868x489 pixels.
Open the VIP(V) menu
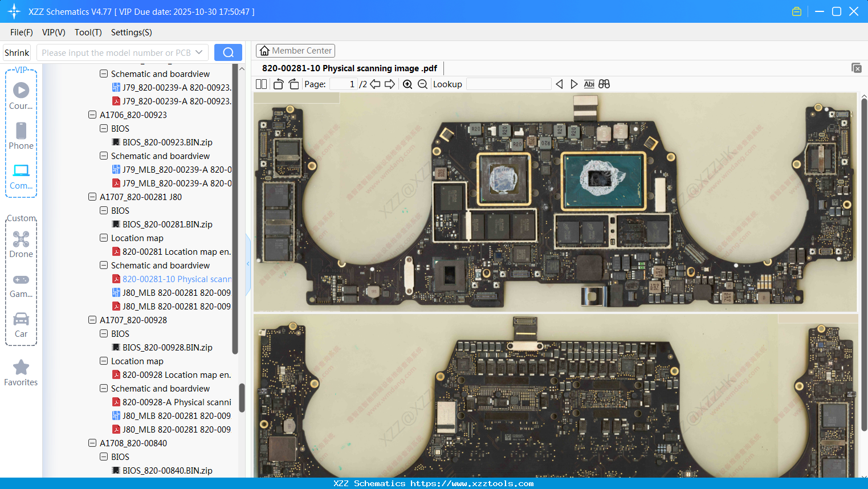54,32
